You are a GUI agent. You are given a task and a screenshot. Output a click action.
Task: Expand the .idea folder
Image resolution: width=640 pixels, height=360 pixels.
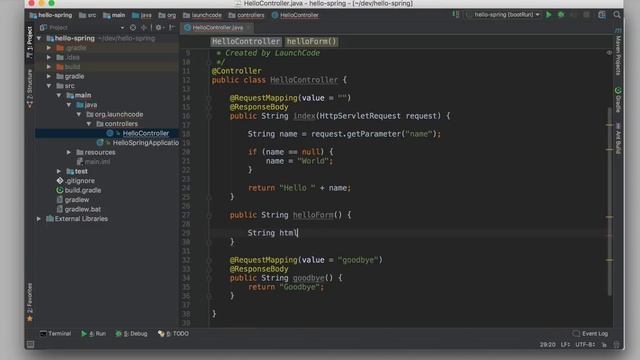tap(49, 57)
